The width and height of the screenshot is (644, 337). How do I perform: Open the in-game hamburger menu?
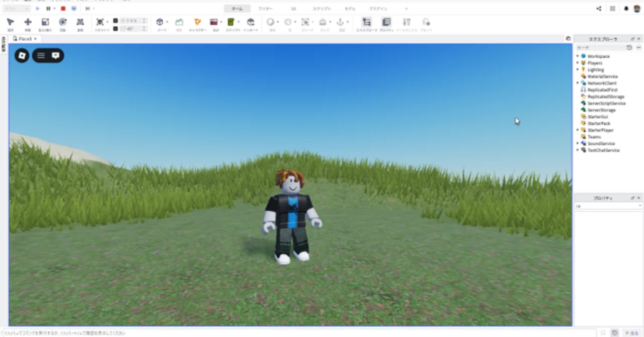coord(41,55)
